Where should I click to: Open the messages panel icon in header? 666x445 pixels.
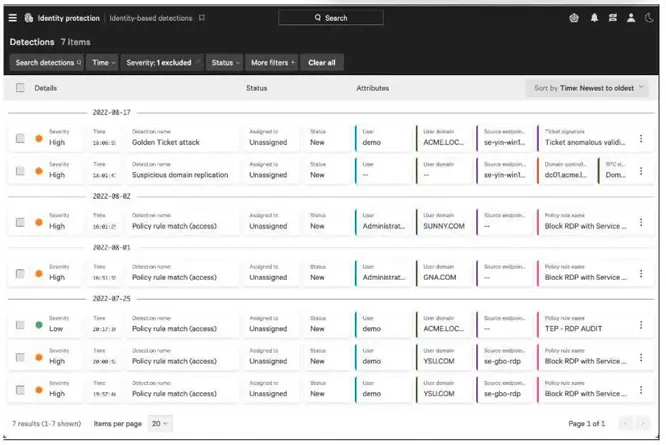[612, 18]
